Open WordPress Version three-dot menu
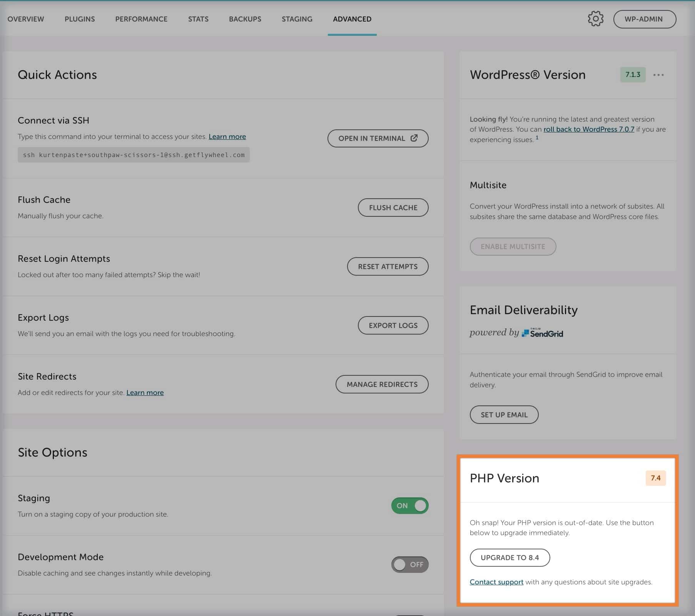Image resolution: width=695 pixels, height=616 pixels. coord(658,75)
